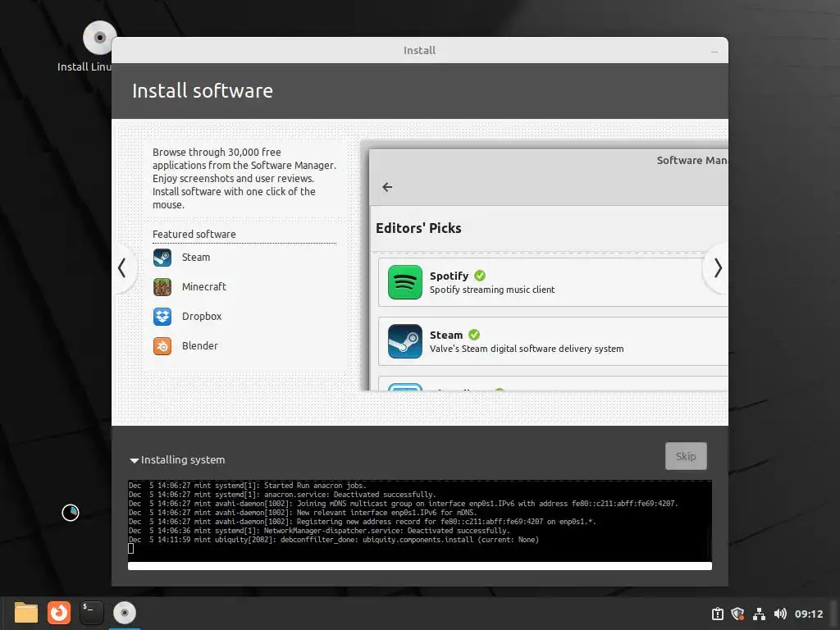Click the installer disc icon in taskbar

[125, 613]
